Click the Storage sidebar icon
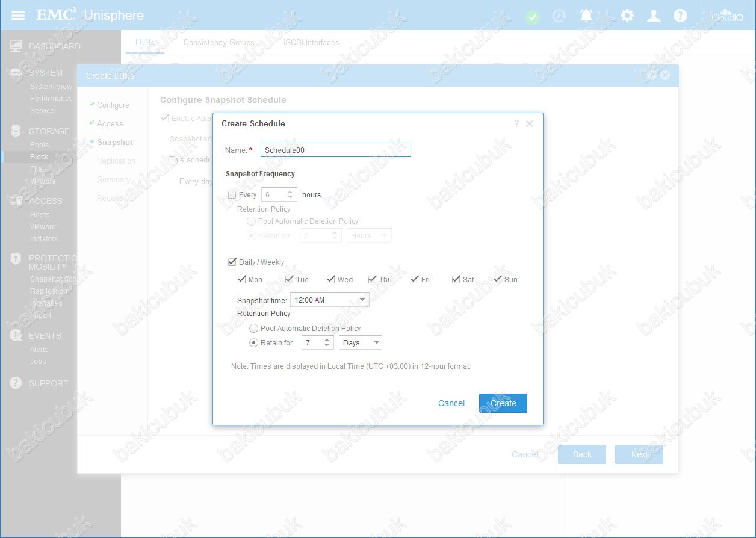This screenshot has width=756, height=538. [x=16, y=131]
